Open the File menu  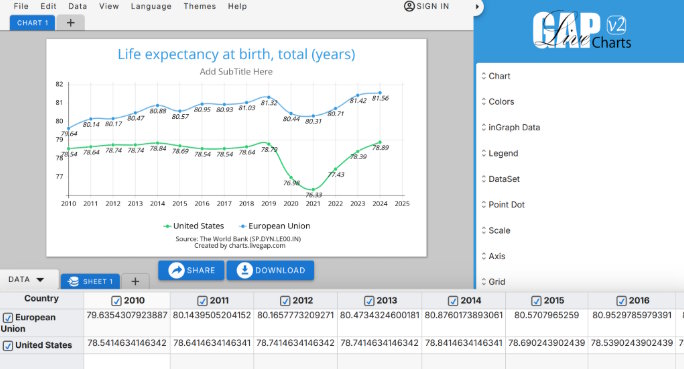coord(21,6)
